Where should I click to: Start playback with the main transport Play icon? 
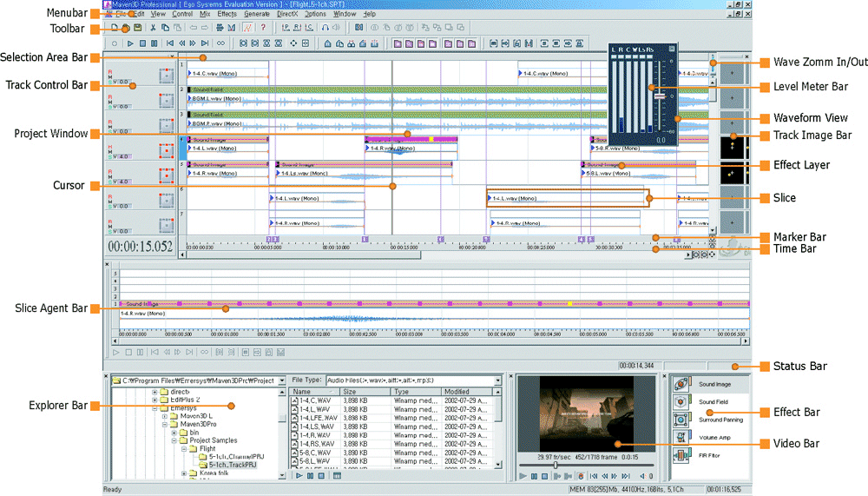coord(131,43)
